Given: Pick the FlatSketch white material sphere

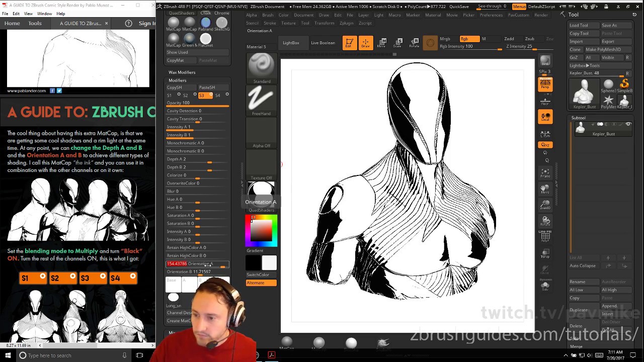Looking at the screenshot, I should [x=205, y=39].
